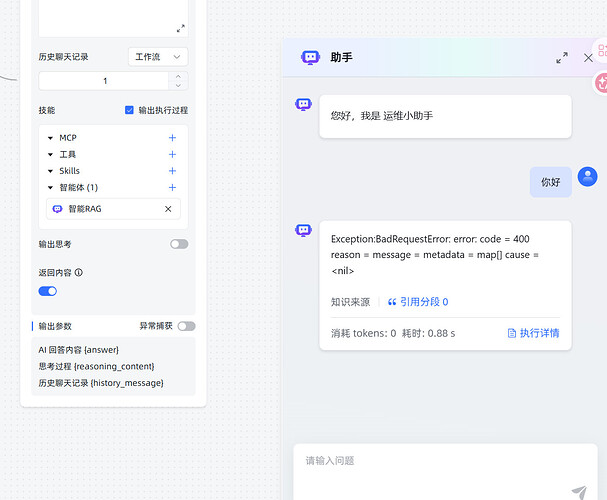This screenshot has height=500, width=607.
Task: Open 执行详情 execution details link
Action: [533, 333]
